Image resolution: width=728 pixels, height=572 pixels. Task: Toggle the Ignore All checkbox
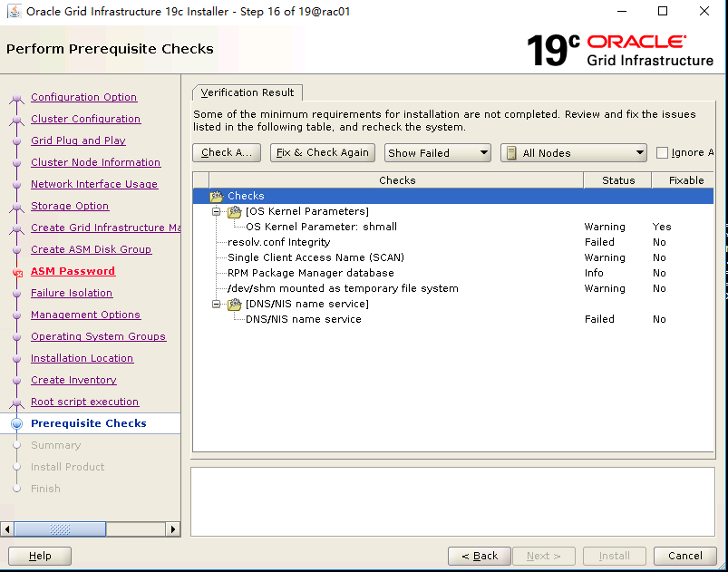662,153
